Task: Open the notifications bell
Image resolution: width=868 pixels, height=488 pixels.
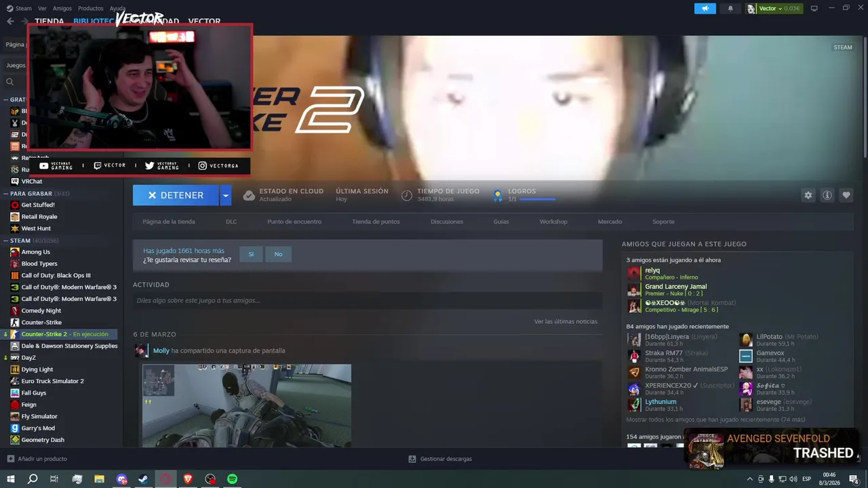Action: click(x=730, y=8)
